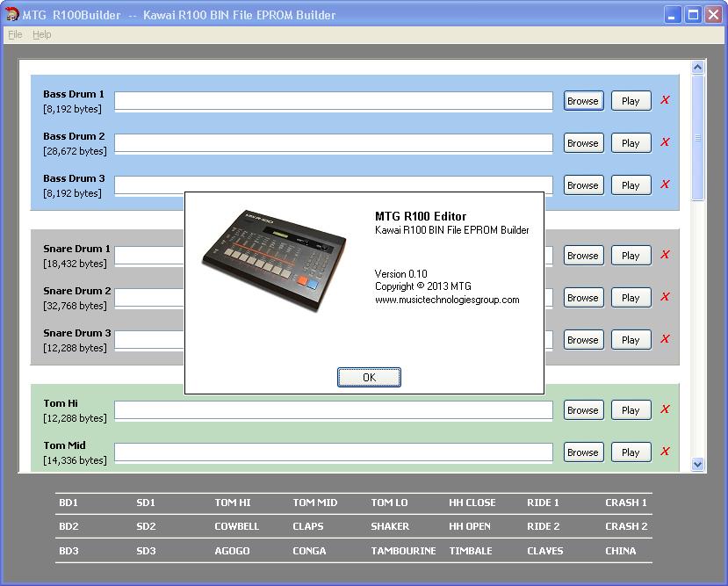
Task: Select the CONGA pad label
Action: pyautogui.click(x=310, y=551)
